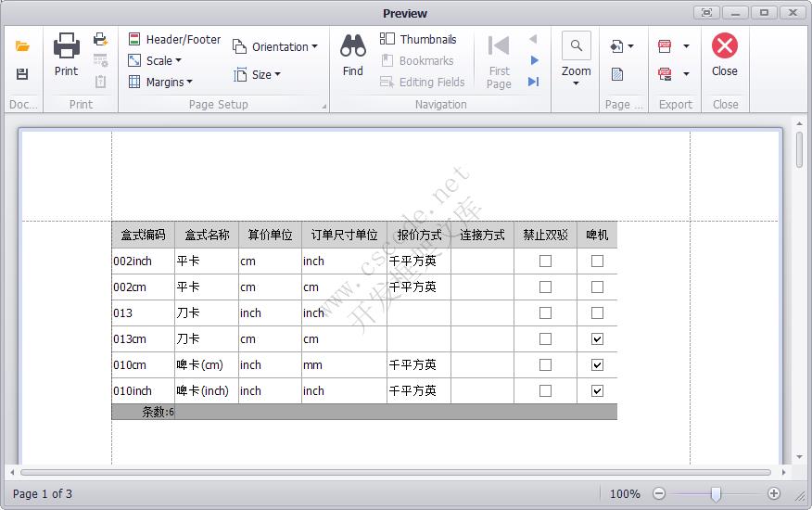Close the preview with the red X
812x510 pixels.
click(x=725, y=45)
